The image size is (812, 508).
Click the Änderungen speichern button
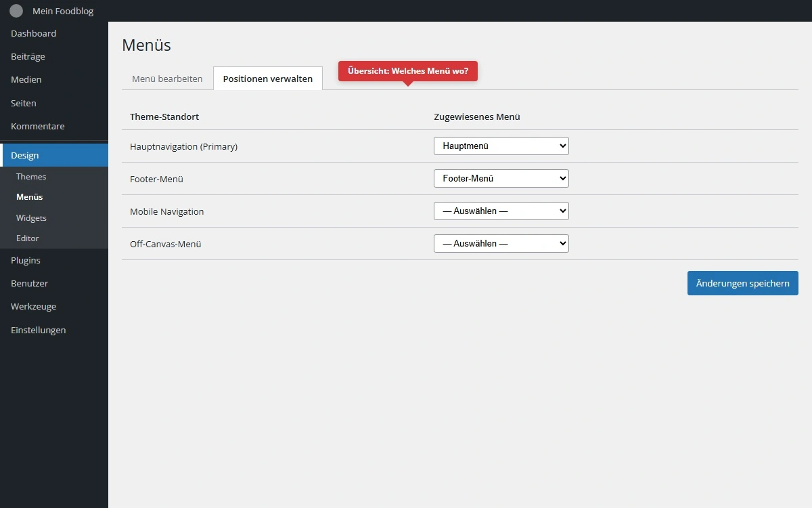(742, 283)
